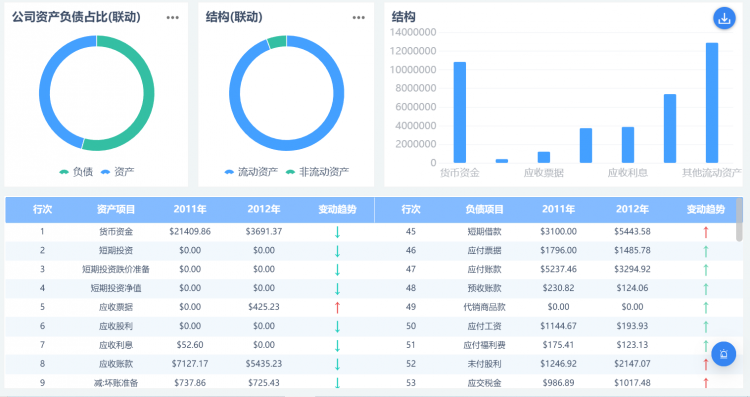Open the three-dot menu of 结构(联动) card

coord(359,18)
